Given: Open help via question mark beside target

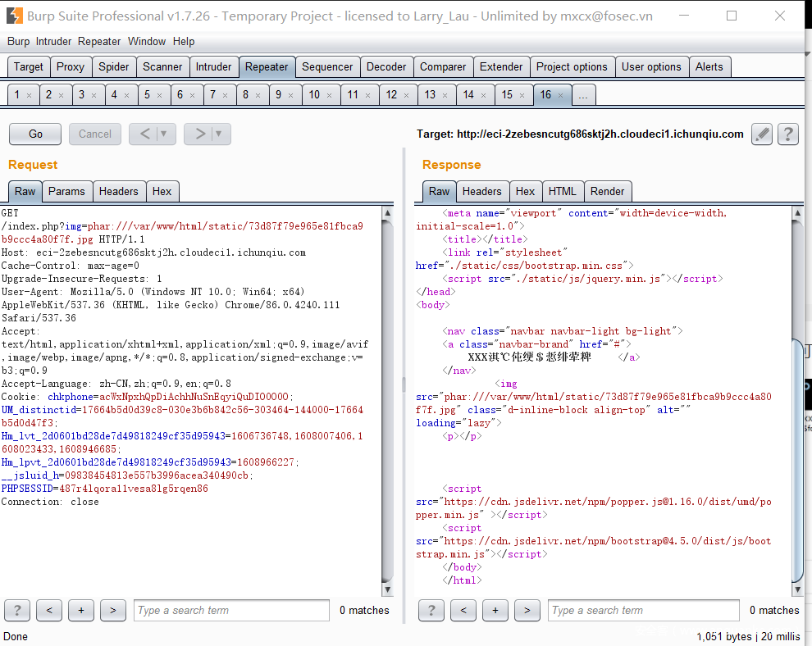Looking at the screenshot, I should click(788, 134).
